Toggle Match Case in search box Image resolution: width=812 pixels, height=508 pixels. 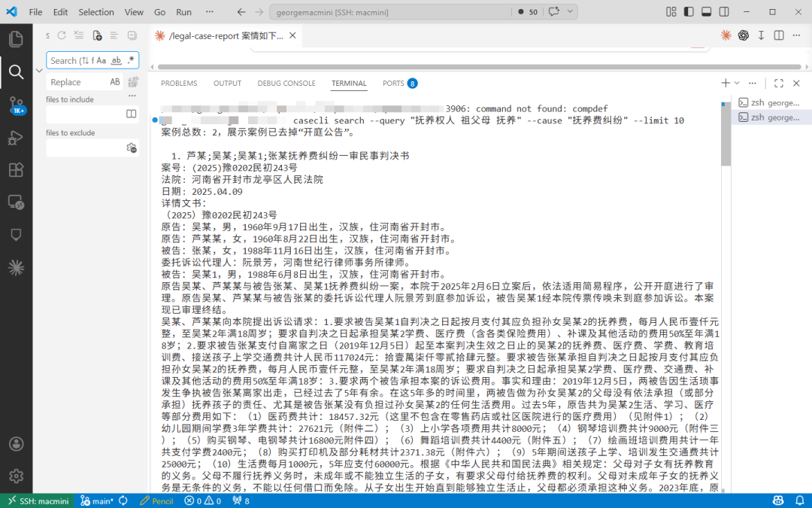coord(101,61)
